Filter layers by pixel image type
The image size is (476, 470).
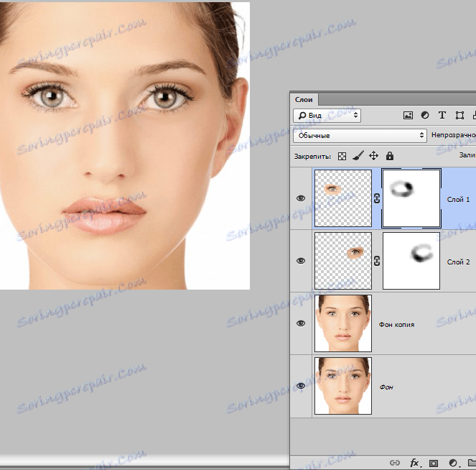(408, 116)
